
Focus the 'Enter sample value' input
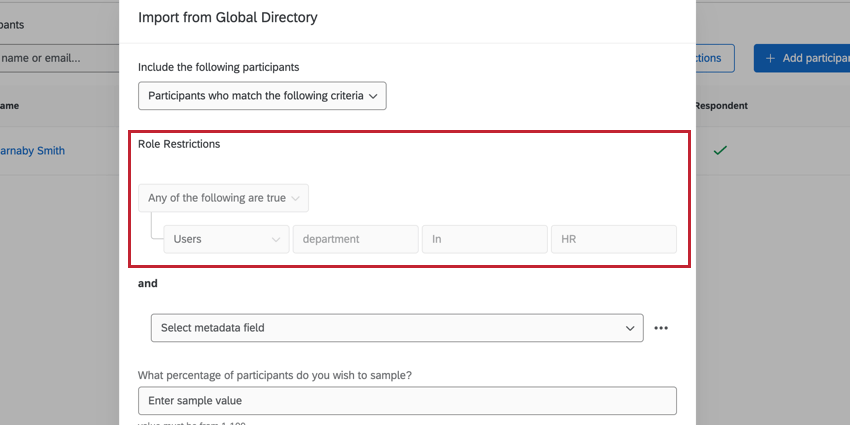pos(407,401)
